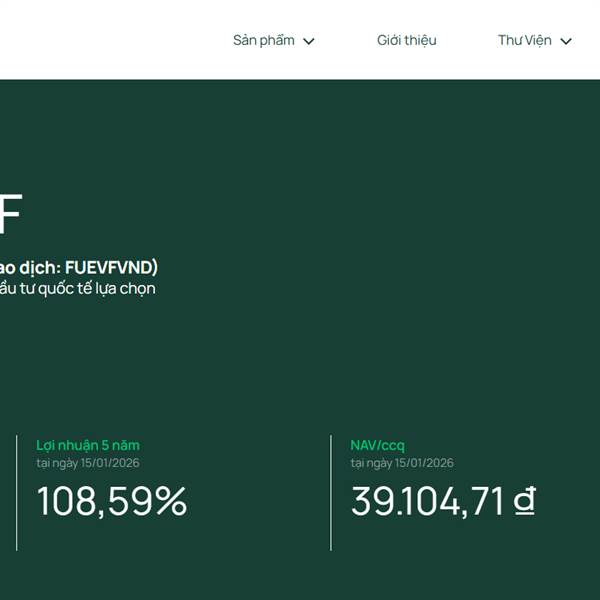Click the divider left of NAV/ccq
Image resolution: width=600 pixels, height=600 pixels.
331,492
